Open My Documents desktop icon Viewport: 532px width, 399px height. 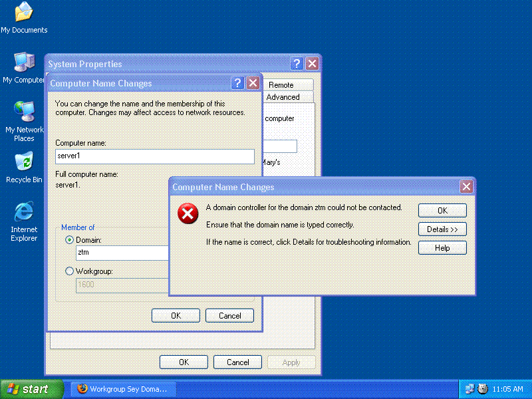pos(24,12)
